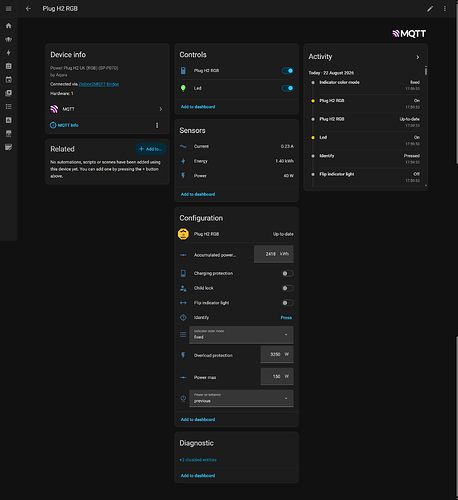Turn off the Plug H2 RGB switch
The height and width of the screenshot is (500, 458).
(287, 71)
